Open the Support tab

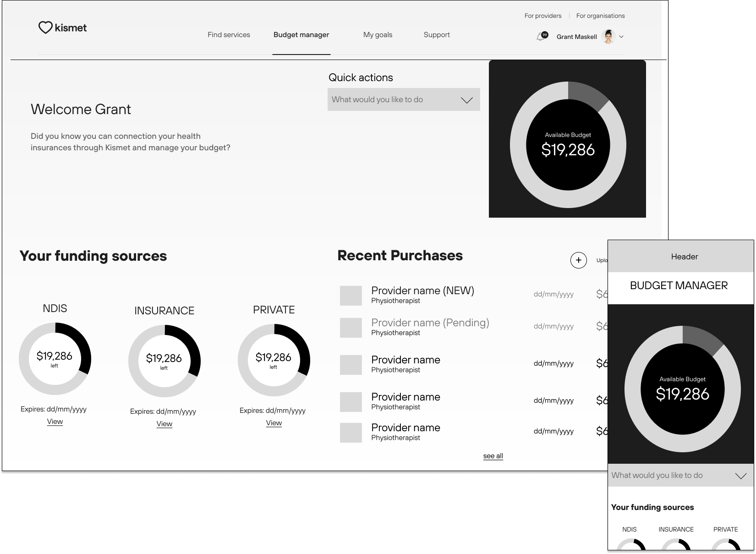pos(436,35)
